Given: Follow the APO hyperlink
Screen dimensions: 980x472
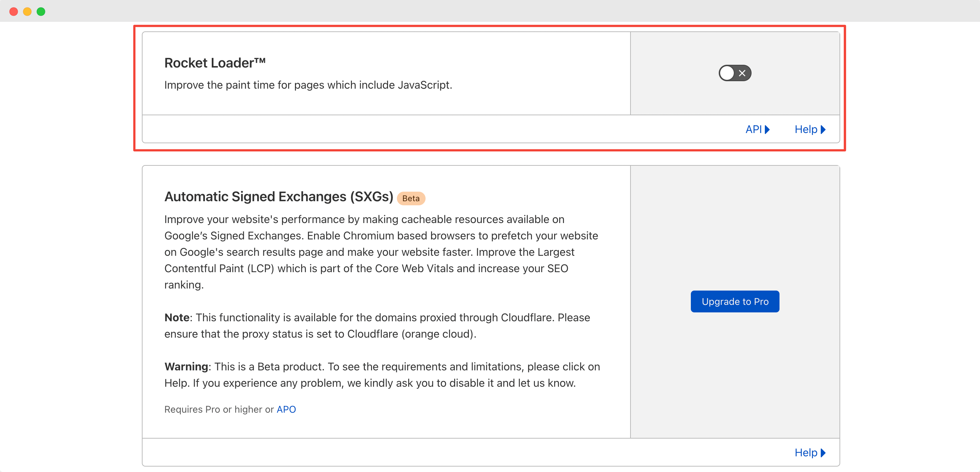Looking at the screenshot, I should (x=286, y=409).
